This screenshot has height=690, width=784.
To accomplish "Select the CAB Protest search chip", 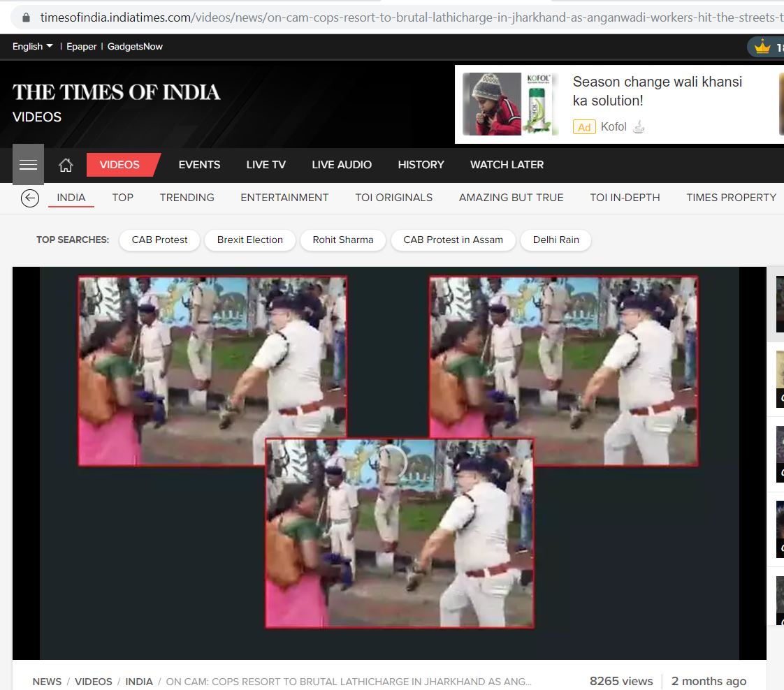I will click(x=159, y=240).
